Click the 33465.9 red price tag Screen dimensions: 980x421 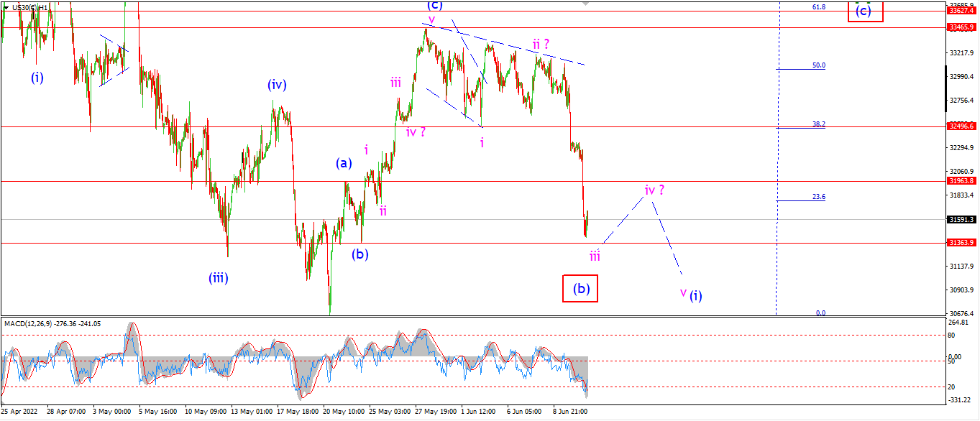coord(962,27)
